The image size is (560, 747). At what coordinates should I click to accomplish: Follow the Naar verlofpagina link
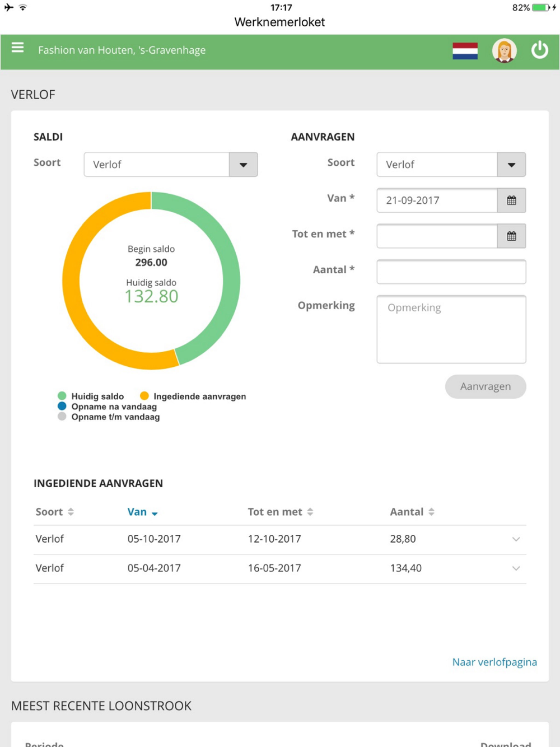[x=494, y=662]
